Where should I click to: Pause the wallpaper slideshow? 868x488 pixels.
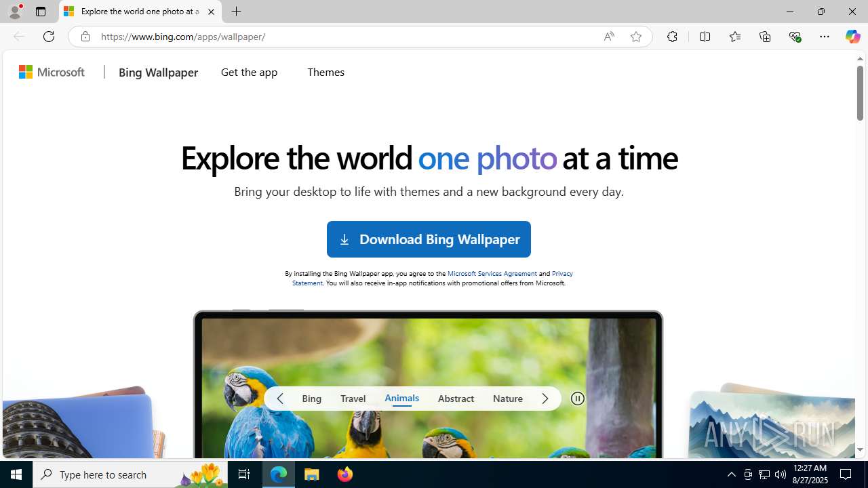pyautogui.click(x=578, y=399)
